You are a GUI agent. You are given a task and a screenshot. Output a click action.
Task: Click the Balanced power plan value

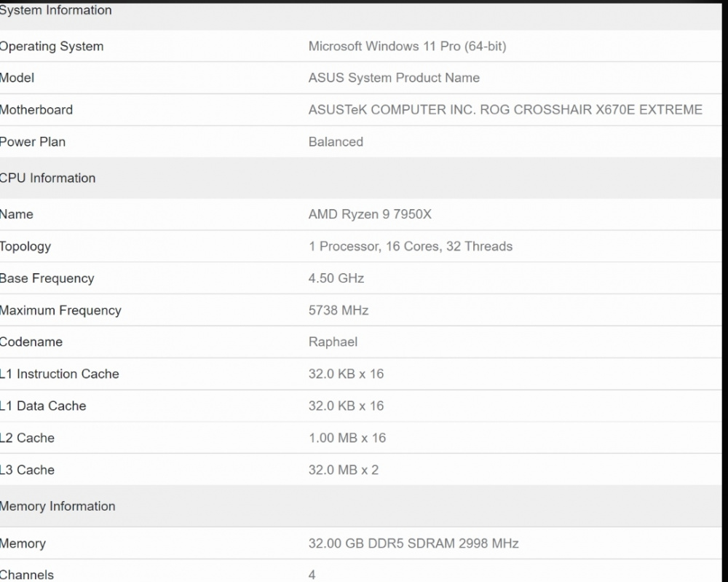point(336,141)
